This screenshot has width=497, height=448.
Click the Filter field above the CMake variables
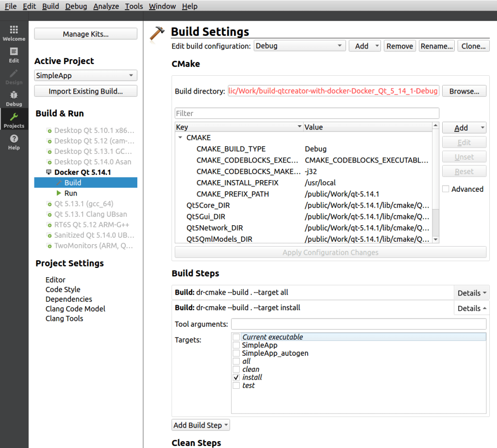coord(307,113)
